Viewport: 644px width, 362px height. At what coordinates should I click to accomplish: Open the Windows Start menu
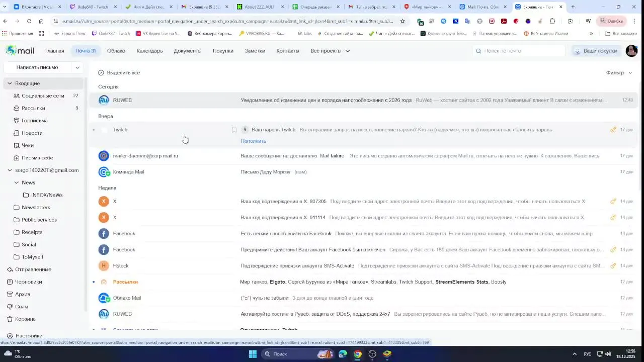pyautogui.click(x=253, y=354)
